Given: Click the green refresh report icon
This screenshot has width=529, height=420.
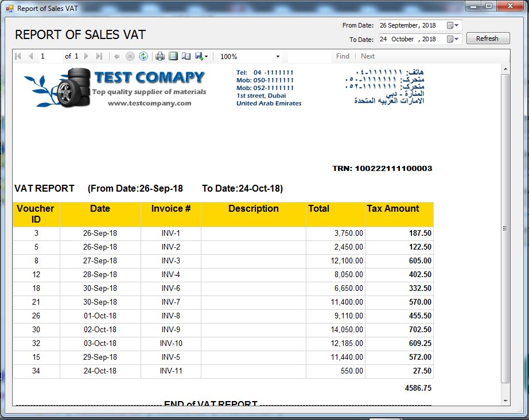Looking at the screenshot, I should [143, 56].
